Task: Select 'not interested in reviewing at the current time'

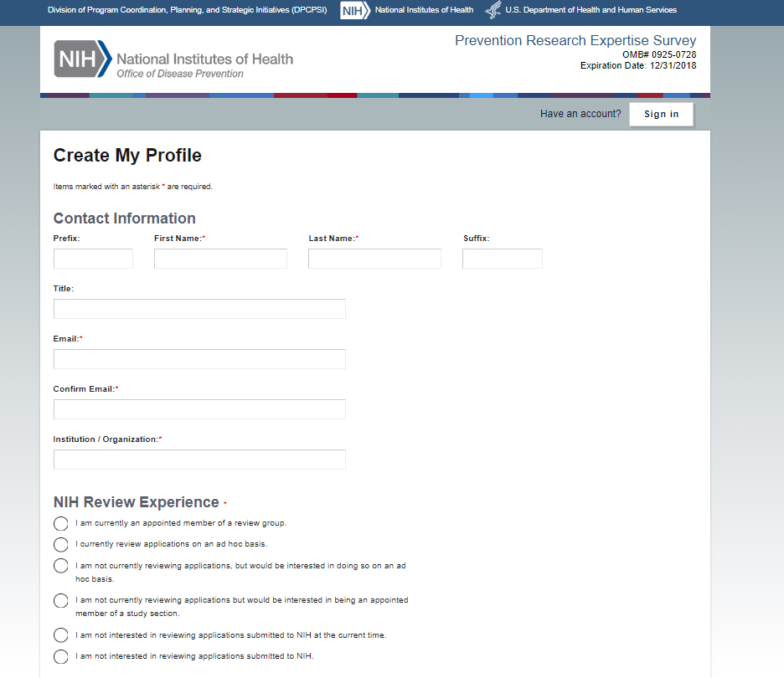Action: (61, 635)
